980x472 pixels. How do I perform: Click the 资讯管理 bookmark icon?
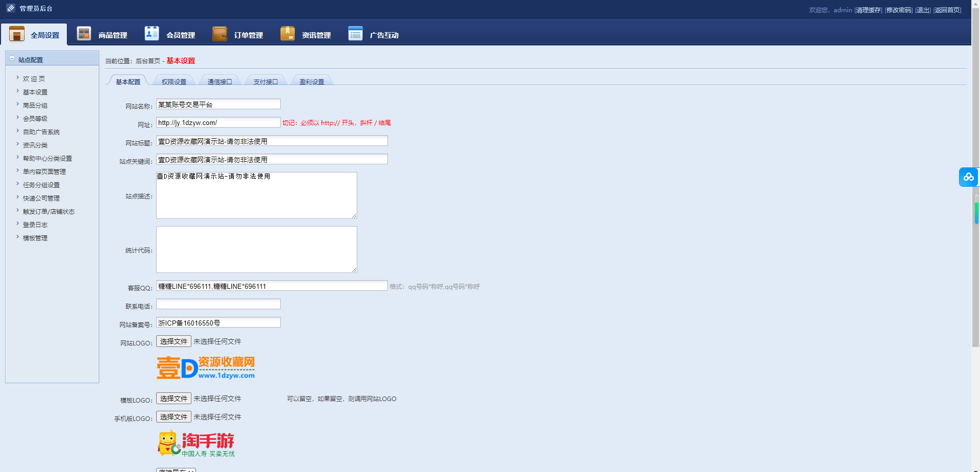coord(287,34)
